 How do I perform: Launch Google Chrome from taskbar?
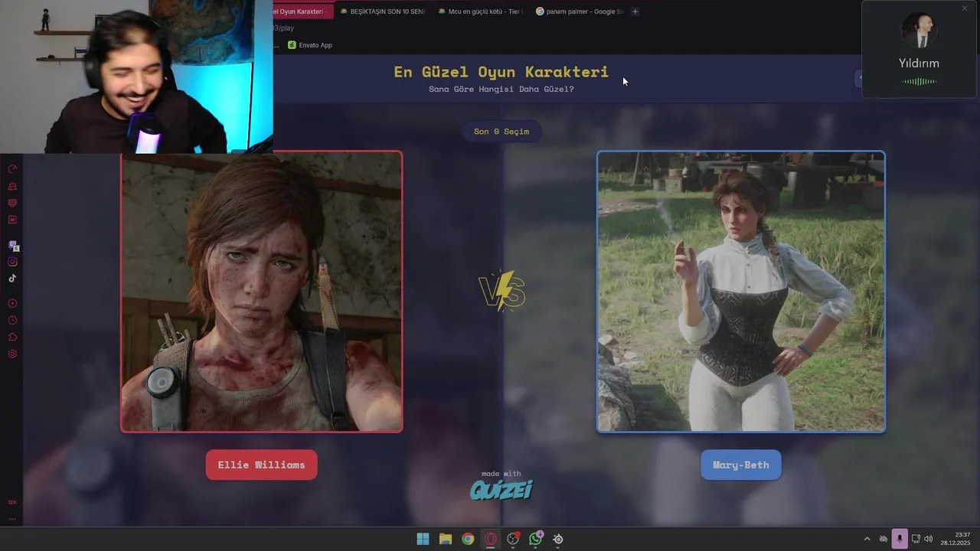coord(468,539)
